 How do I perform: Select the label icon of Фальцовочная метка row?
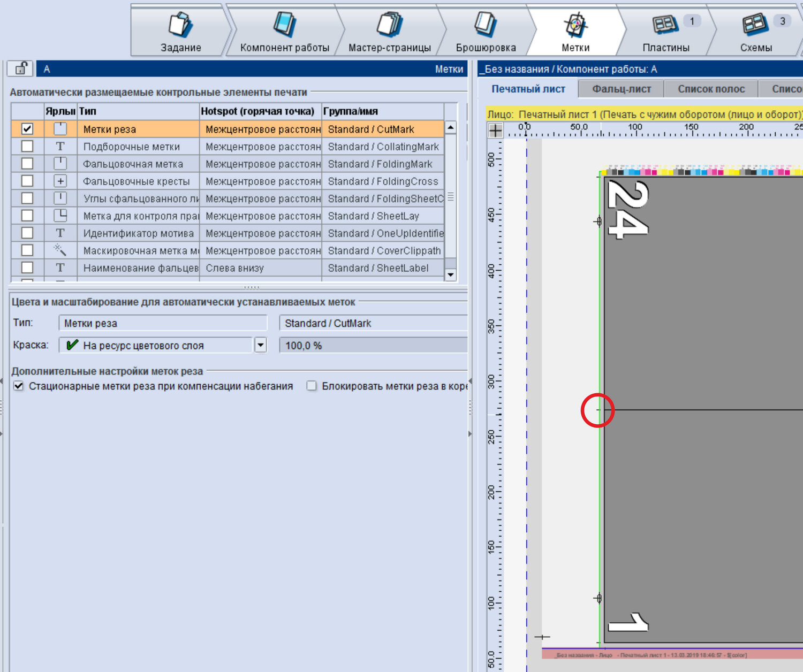pyautogui.click(x=60, y=164)
